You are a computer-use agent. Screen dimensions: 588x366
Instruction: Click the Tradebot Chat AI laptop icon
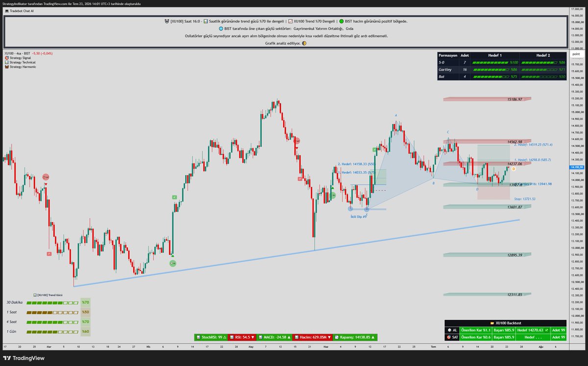click(6, 10)
